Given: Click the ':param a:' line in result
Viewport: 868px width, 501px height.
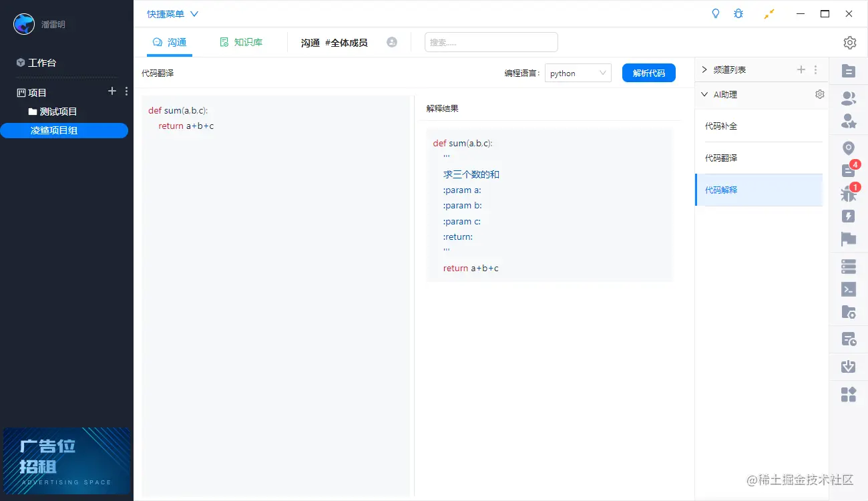Looking at the screenshot, I should pos(462,190).
